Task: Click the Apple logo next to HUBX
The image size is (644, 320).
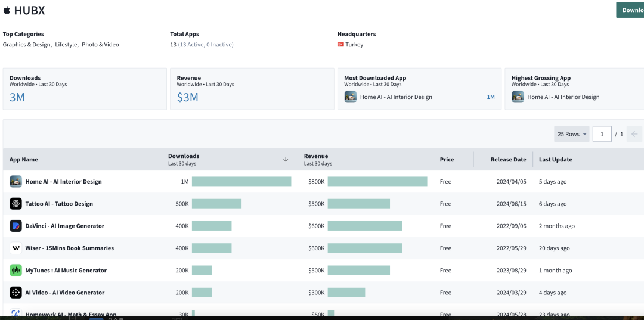Action: pos(7,10)
